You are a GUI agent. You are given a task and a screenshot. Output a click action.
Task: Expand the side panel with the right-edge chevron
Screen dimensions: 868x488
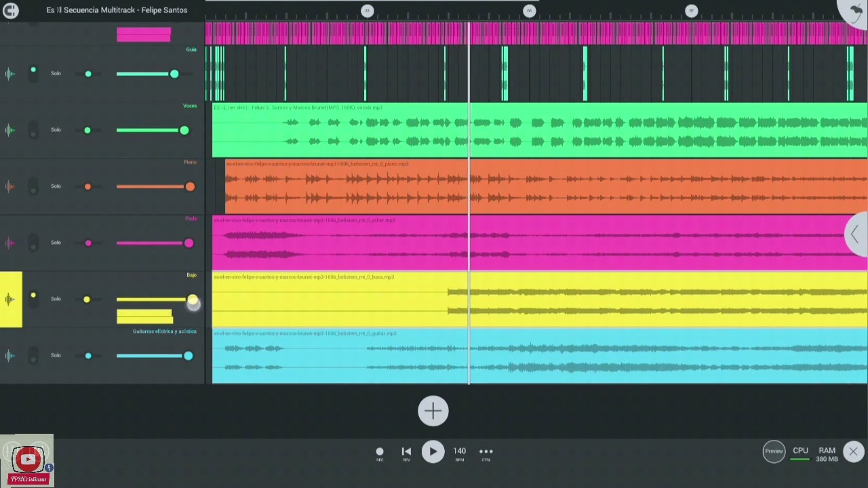click(x=855, y=235)
